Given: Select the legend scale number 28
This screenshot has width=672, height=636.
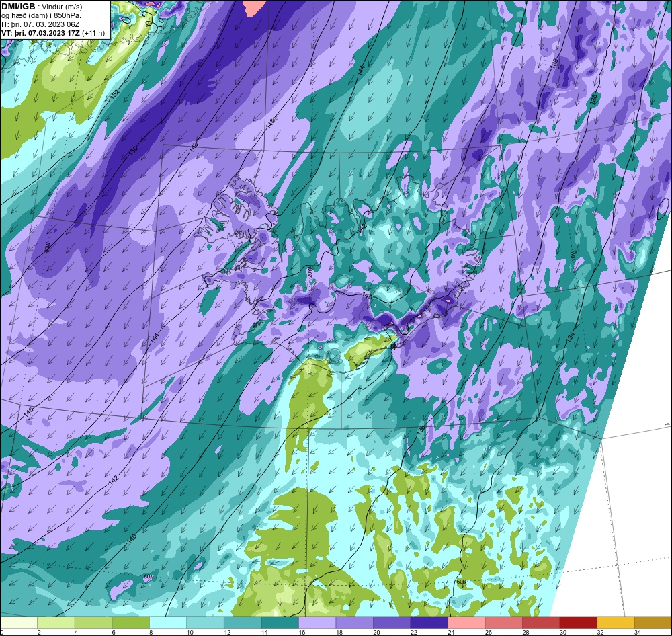Looking at the screenshot, I should (x=526, y=632).
